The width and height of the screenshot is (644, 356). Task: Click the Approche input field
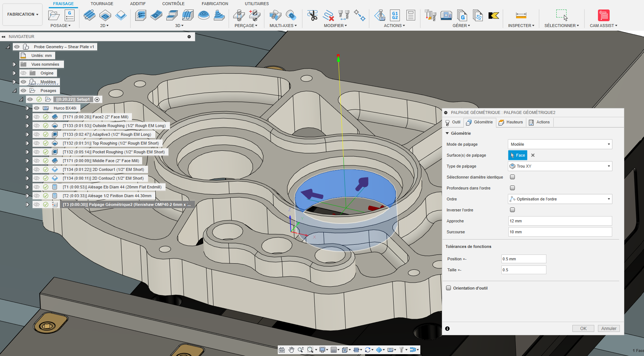coord(560,221)
